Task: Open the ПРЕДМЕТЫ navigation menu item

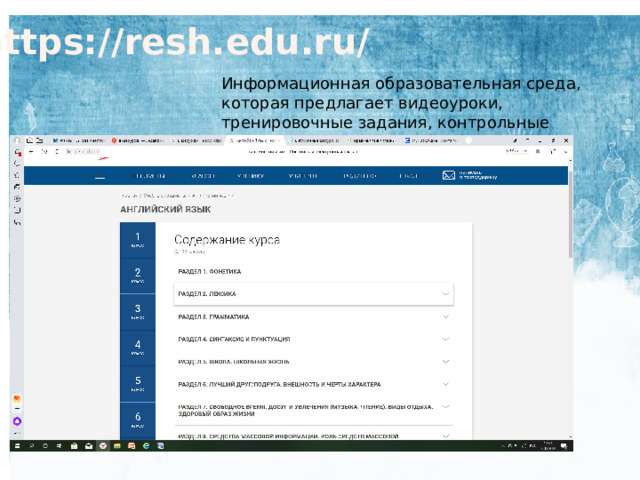Action: pos(149,176)
